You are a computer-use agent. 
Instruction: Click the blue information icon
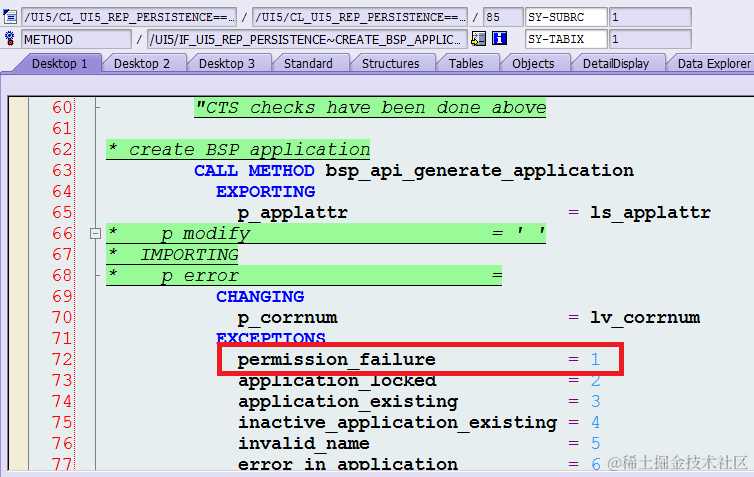[x=500, y=38]
